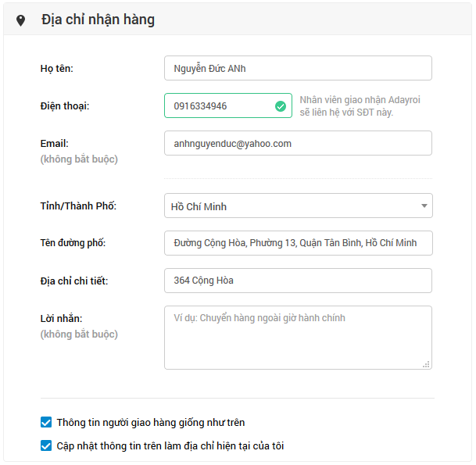Screen dimensions: 476x465
Task: Focus the Lời nhắn message textarea
Action: click(298, 338)
